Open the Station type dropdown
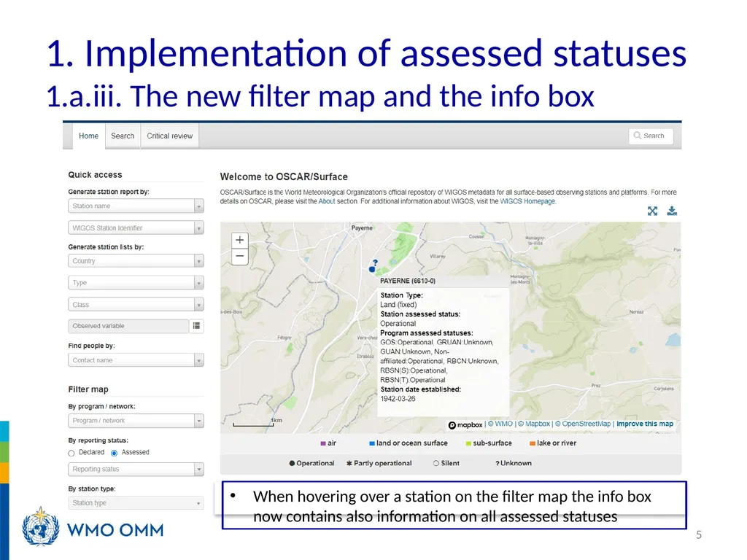Screen dimensions: 747x560 [x=136, y=503]
